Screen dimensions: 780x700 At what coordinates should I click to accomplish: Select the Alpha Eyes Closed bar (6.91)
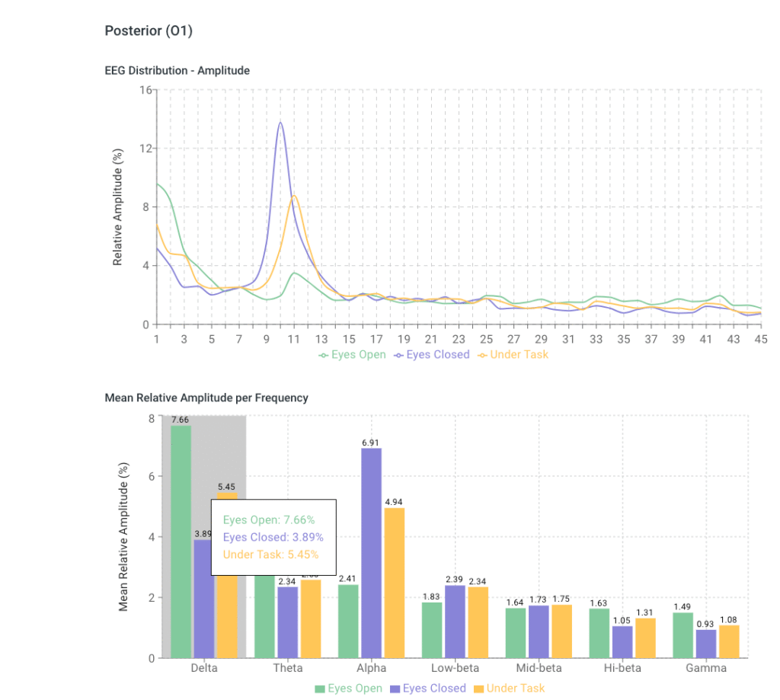[x=371, y=552]
